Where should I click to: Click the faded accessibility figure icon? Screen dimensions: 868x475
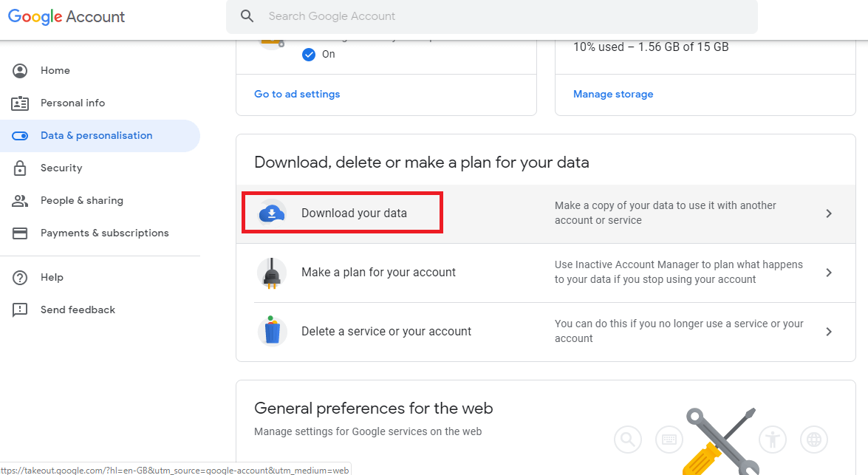click(773, 440)
